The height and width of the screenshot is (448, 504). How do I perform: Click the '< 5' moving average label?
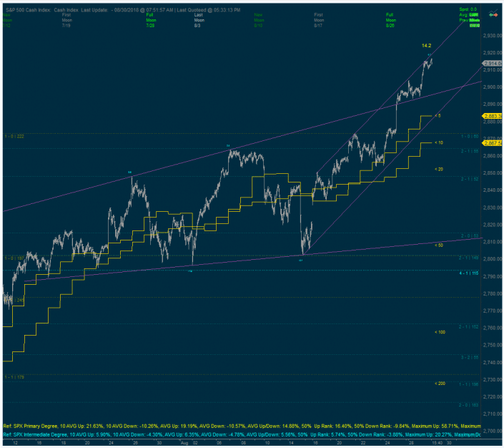pyautogui.click(x=438, y=115)
